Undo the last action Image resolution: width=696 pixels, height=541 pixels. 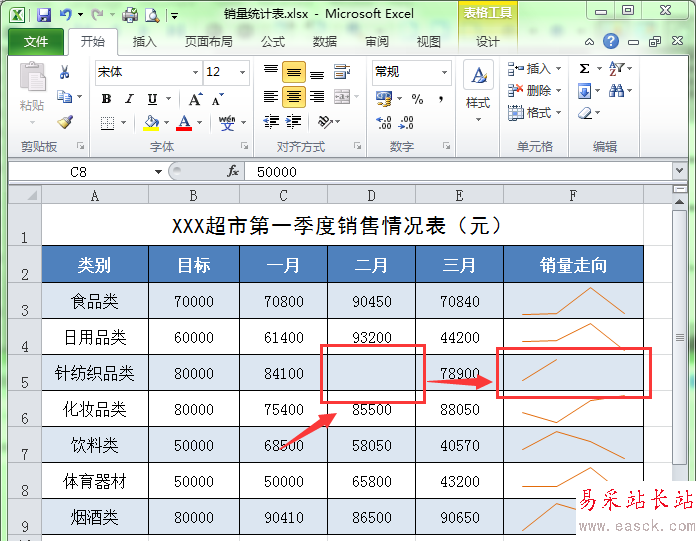[66, 15]
